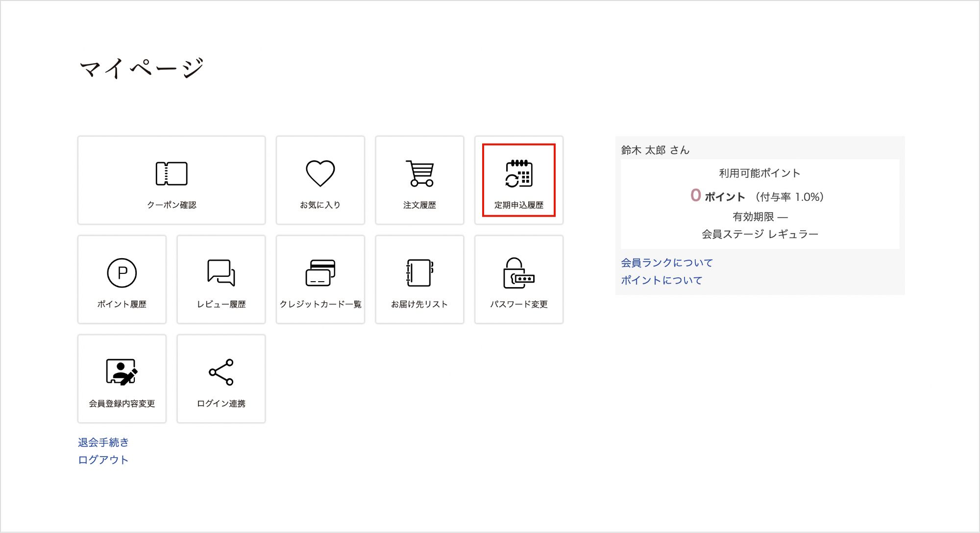
Task: Click the circled P point history icon
Action: (x=122, y=272)
